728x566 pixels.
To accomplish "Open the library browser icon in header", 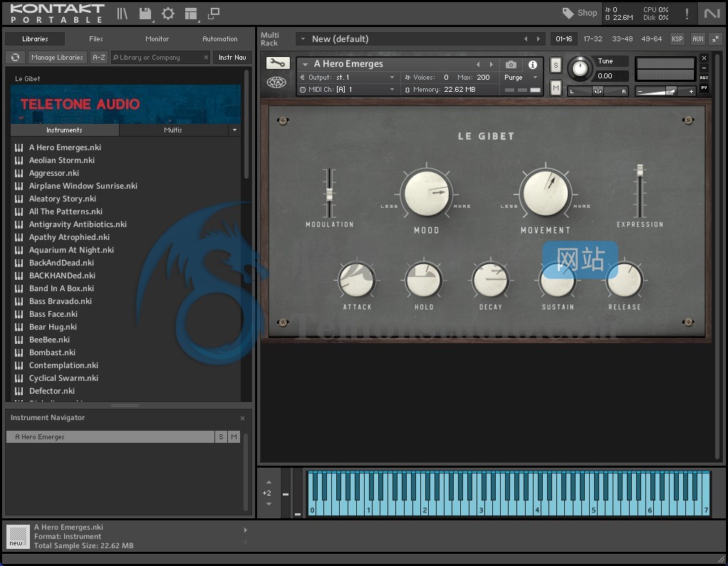I will tap(122, 14).
